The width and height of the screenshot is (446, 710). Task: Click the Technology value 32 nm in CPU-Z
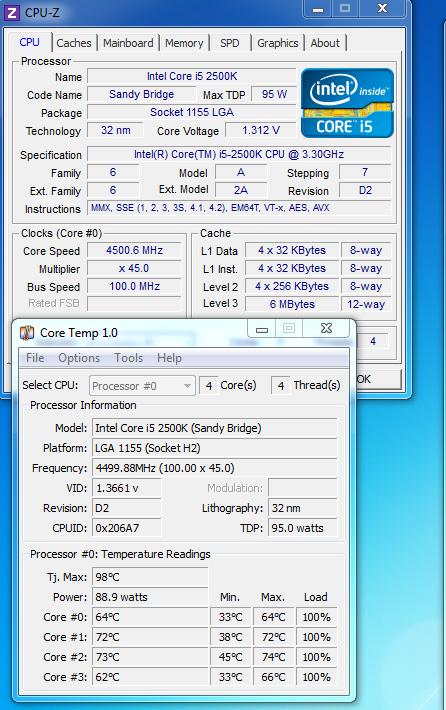coord(115,131)
